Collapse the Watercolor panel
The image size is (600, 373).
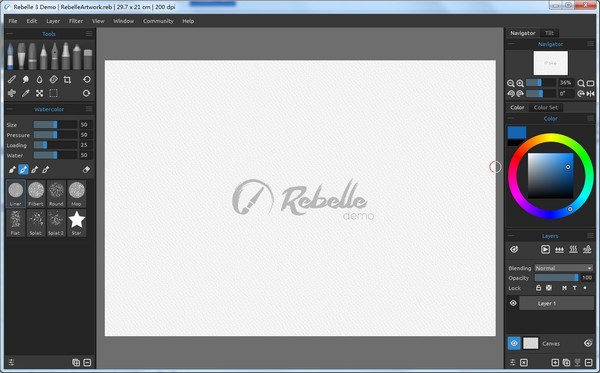click(x=10, y=109)
